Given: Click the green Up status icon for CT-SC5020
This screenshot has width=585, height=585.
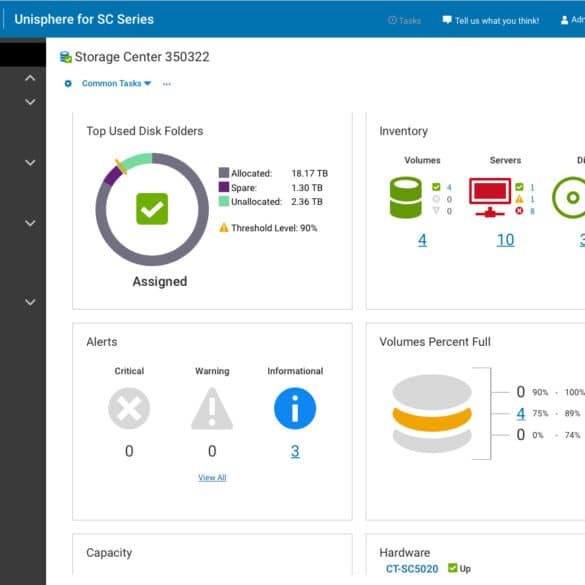Looking at the screenshot, I should coord(453,568).
